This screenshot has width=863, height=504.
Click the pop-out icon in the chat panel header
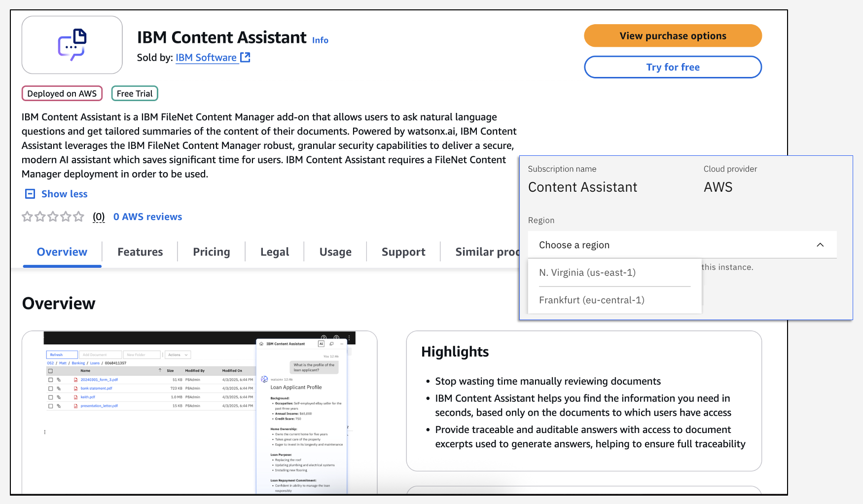tap(331, 344)
